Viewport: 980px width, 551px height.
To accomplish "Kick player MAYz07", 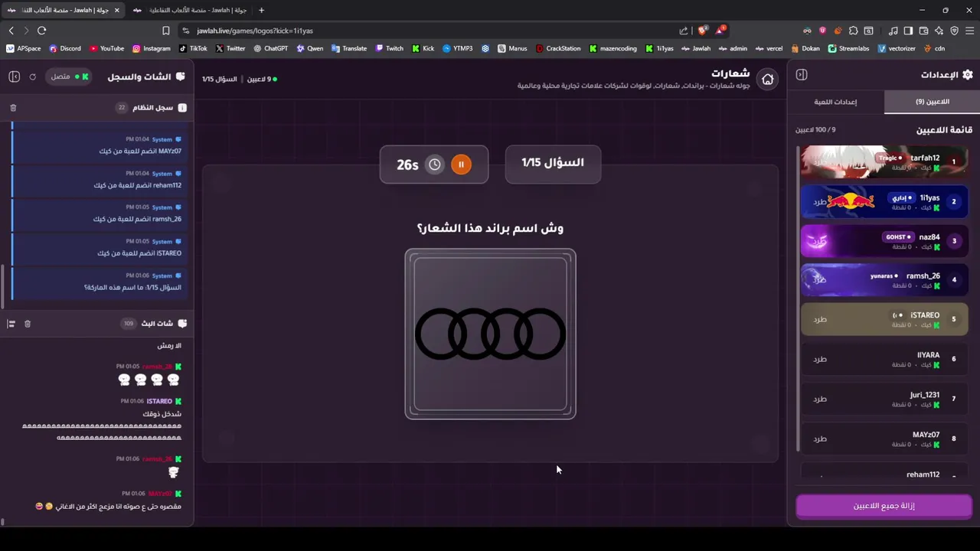I will pyautogui.click(x=820, y=439).
